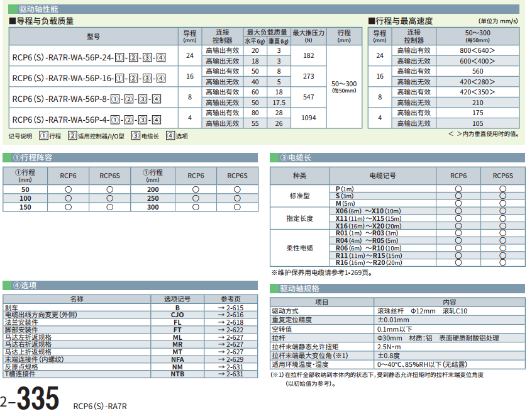
Task: Click the 0~40℃、85%RH以下 environment value
Action: click(422, 364)
